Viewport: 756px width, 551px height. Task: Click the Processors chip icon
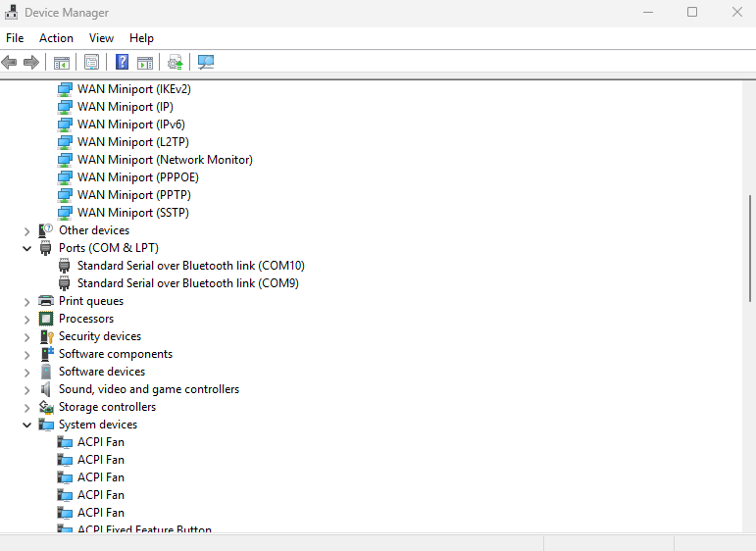[x=46, y=319]
